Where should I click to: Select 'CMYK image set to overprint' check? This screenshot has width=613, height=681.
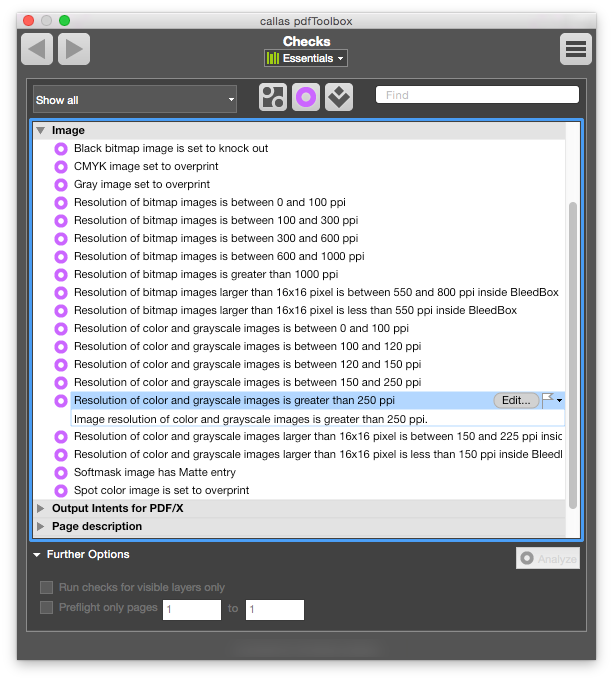(146, 166)
